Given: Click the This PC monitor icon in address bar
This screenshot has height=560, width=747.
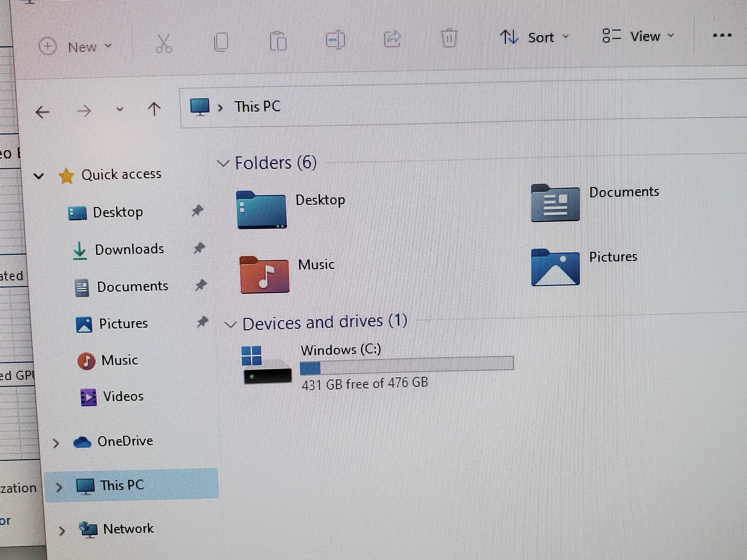Looking at the screenshot, I should 200,107.
